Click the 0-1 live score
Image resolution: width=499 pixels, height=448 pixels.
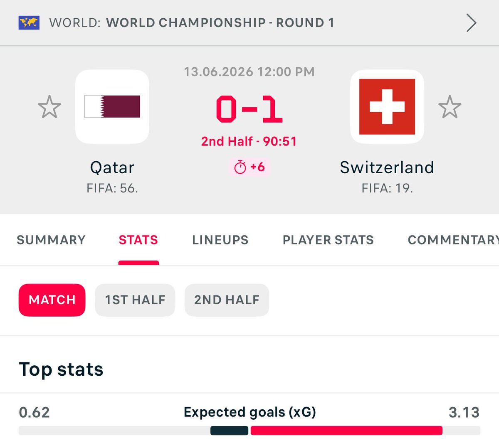click(x=249, y=109)
